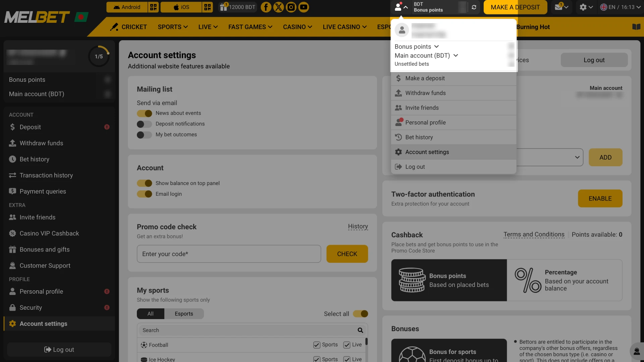Type in the promo code field

(229, 254)
